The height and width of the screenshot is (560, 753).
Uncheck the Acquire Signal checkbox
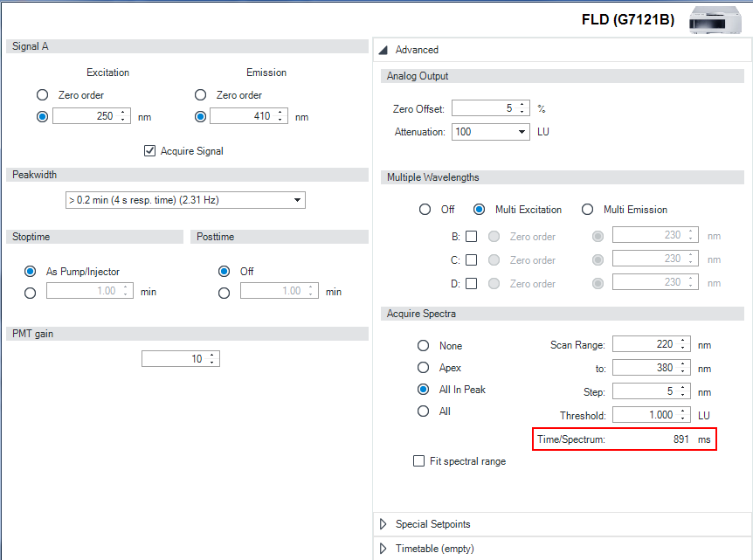coord(149,151)
